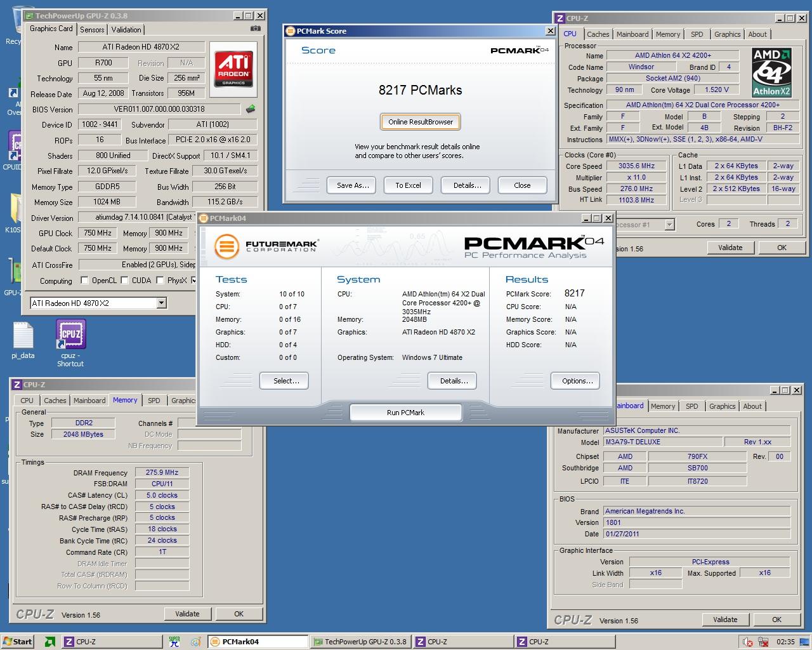Click the GPU Name field in GPU-Z
The width and height of the screenshot is (812, 650).
141,47
